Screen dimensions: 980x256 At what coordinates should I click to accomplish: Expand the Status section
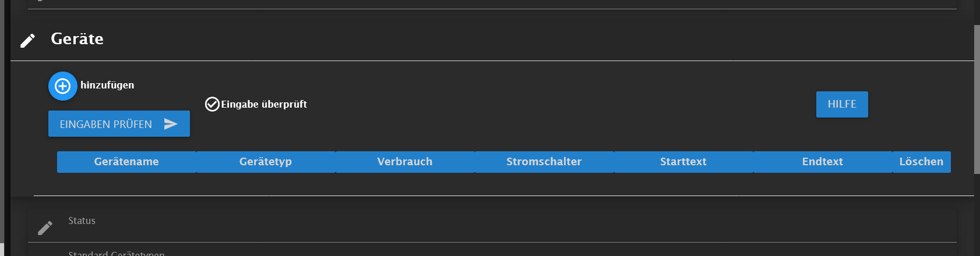82,221
